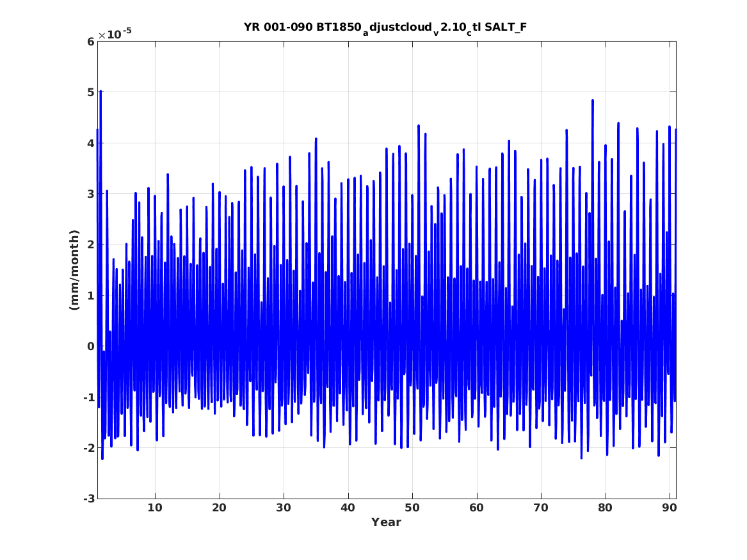The width and height of the screenshot is (747, 560).
Task: Click y-axis tick value 2
Action: coord(91,244)
